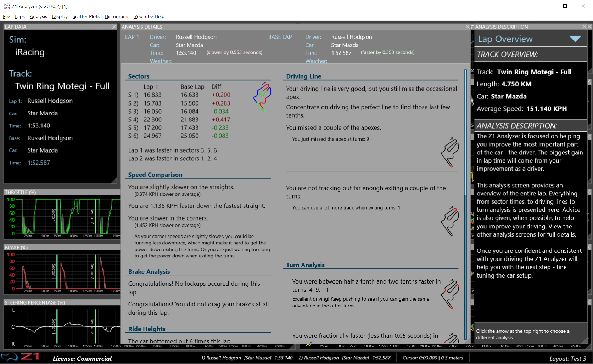Click sector 3 diff value -0.034
593x364 pixels.
coord(220,112)
